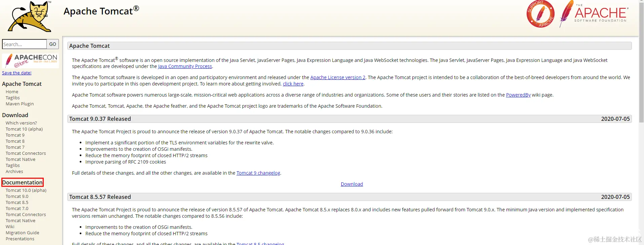Click the GO search button

click(53, 44)
